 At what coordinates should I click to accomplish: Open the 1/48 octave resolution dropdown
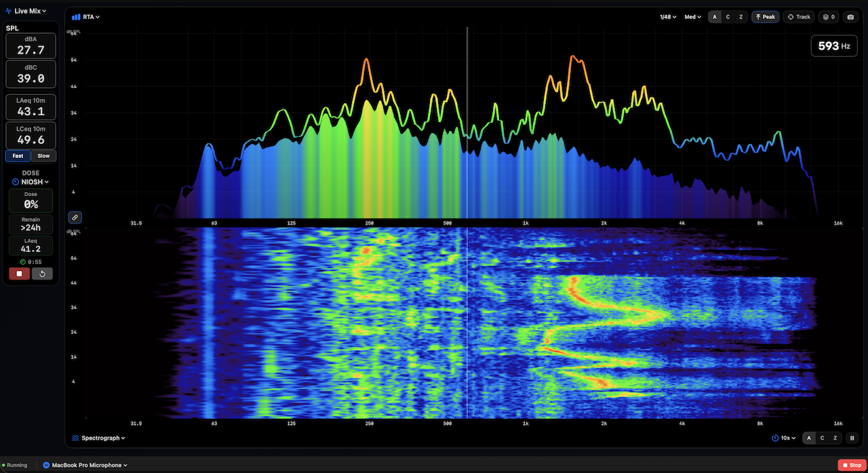click(x=668, y=17)
